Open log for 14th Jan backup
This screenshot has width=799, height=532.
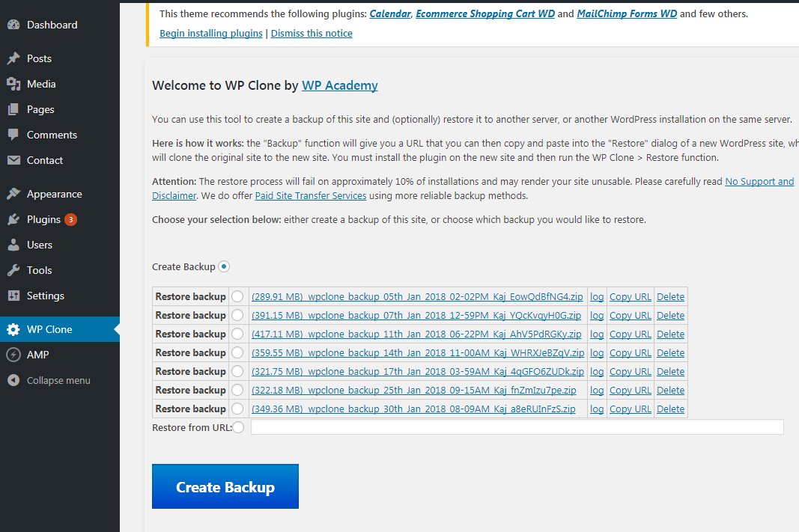point(597,352)
